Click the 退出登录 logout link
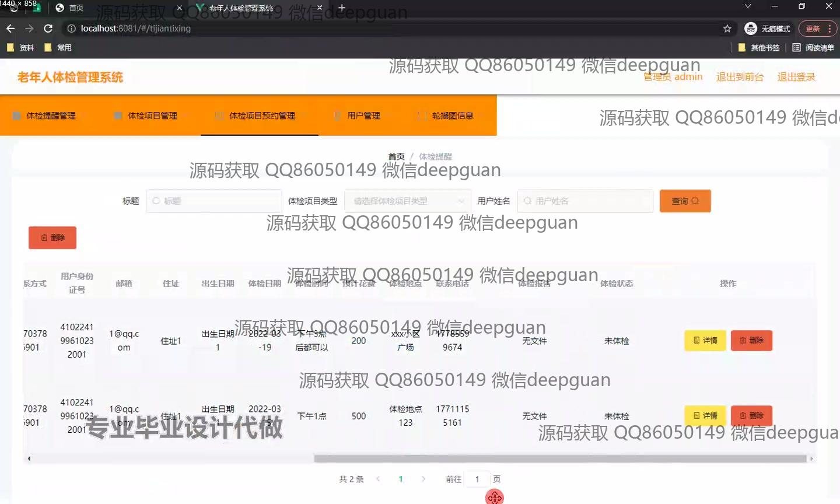This screenshot has height=504, width=840. 796,77
